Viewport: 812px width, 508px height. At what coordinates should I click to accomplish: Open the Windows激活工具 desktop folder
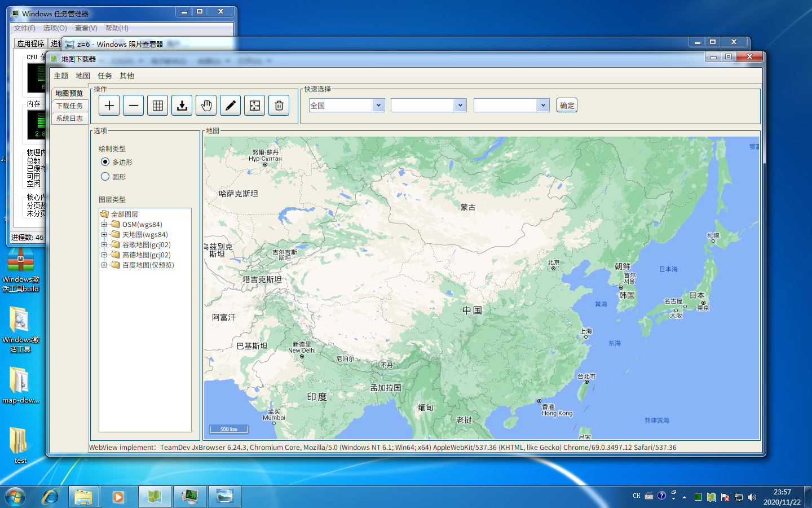(20, 330)
